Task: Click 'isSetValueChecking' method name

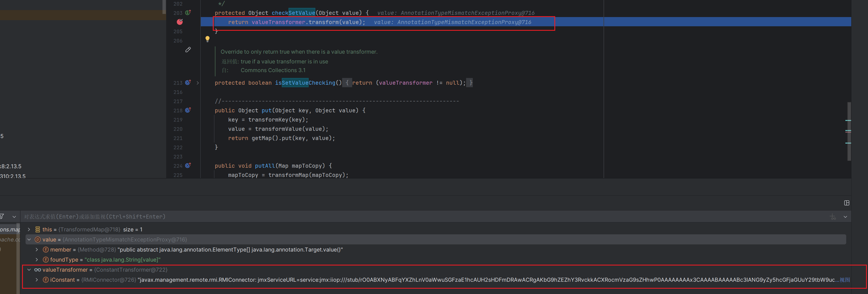Action: [x=305, y=83]
